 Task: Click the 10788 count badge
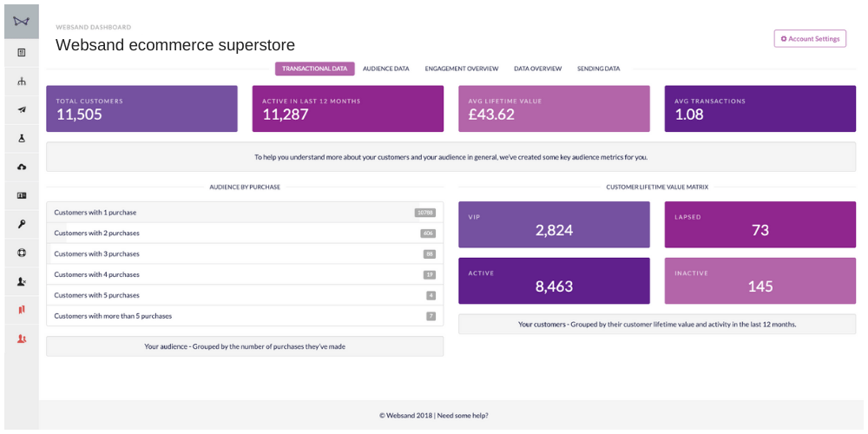point(425,213)
